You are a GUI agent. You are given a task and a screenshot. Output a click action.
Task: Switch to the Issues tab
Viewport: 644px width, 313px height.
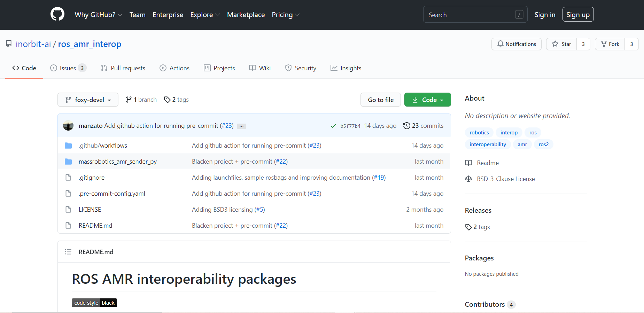click(68, 68)
